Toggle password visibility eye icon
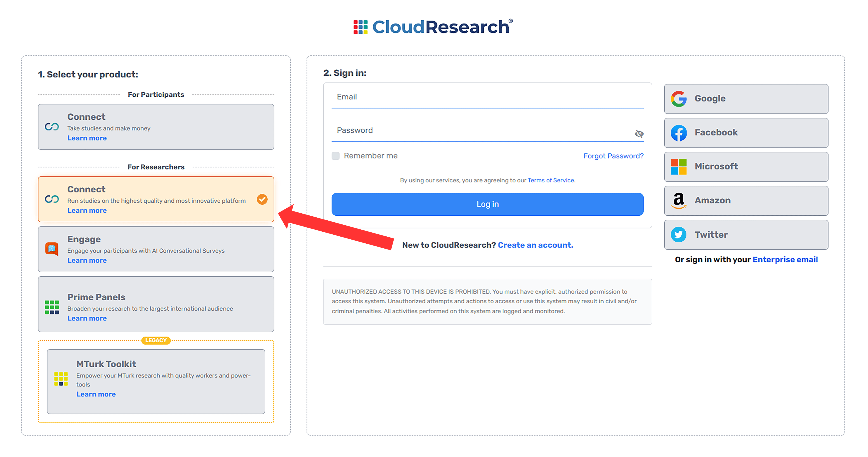The width and height of the screenshot is (868, 457). point(639,134)
